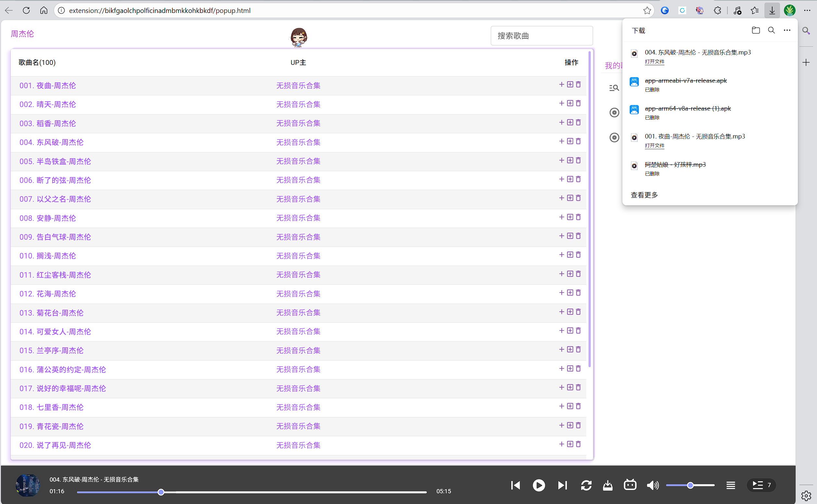
Task: Add 020. 说了再见-周杰伦 with plus icon
Action: 562,444
